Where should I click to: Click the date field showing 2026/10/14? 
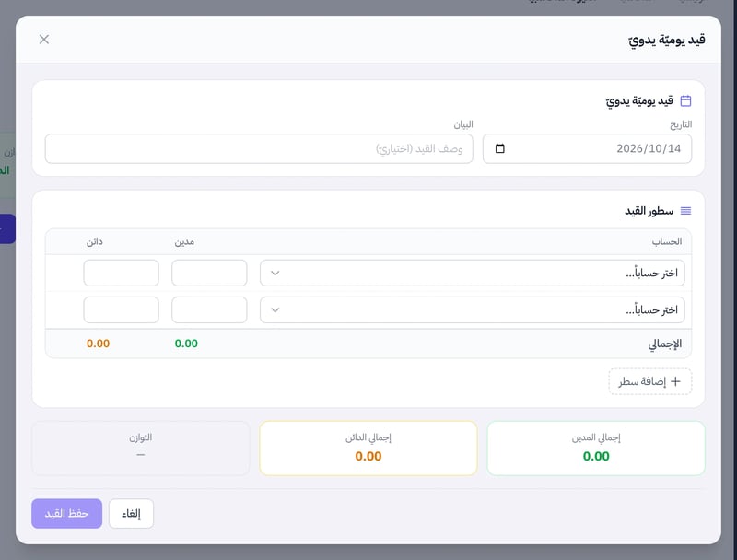[587, 148]
